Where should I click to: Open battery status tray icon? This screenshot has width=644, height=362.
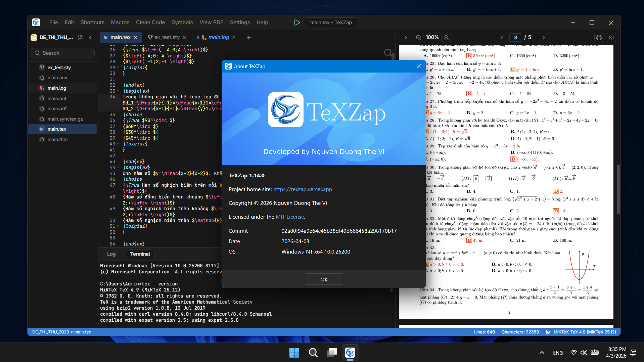(595, 353)
